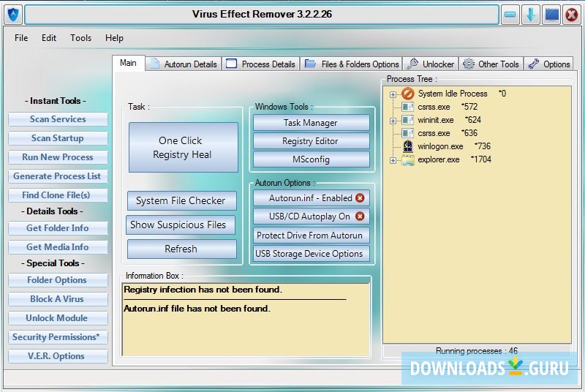Switch to the Autorun Details tab
The image size is (585, 392).
click(184, 64)
